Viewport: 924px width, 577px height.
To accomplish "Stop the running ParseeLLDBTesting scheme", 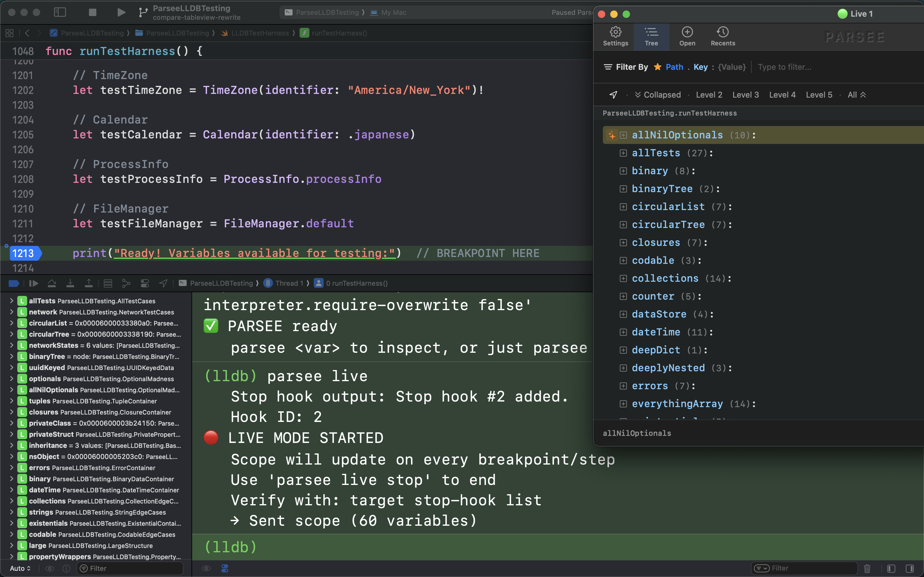I will coord(92,12).
